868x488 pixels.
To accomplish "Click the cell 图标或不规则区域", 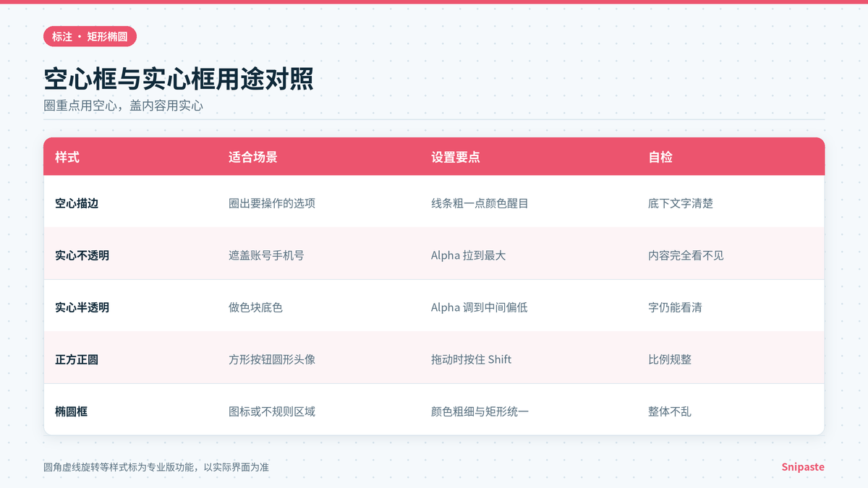I will (x=272, y=411).
